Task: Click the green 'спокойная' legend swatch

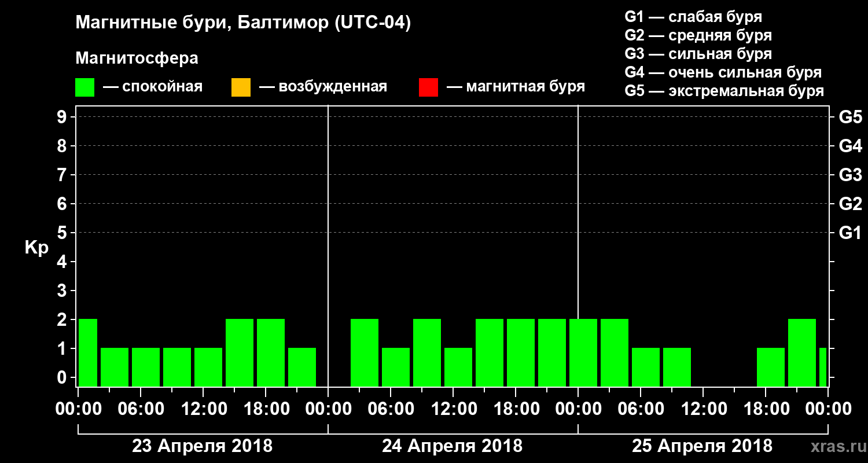Action: tap(85, 87)
